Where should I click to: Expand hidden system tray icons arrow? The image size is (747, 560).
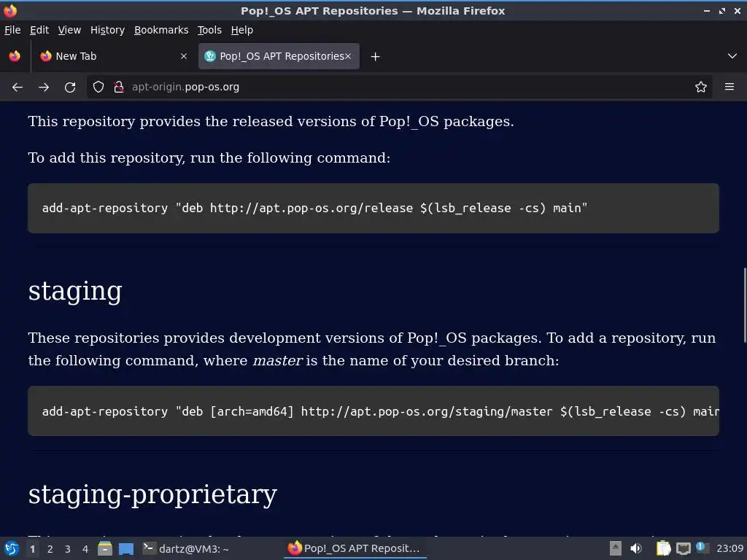tap(616, 548)
